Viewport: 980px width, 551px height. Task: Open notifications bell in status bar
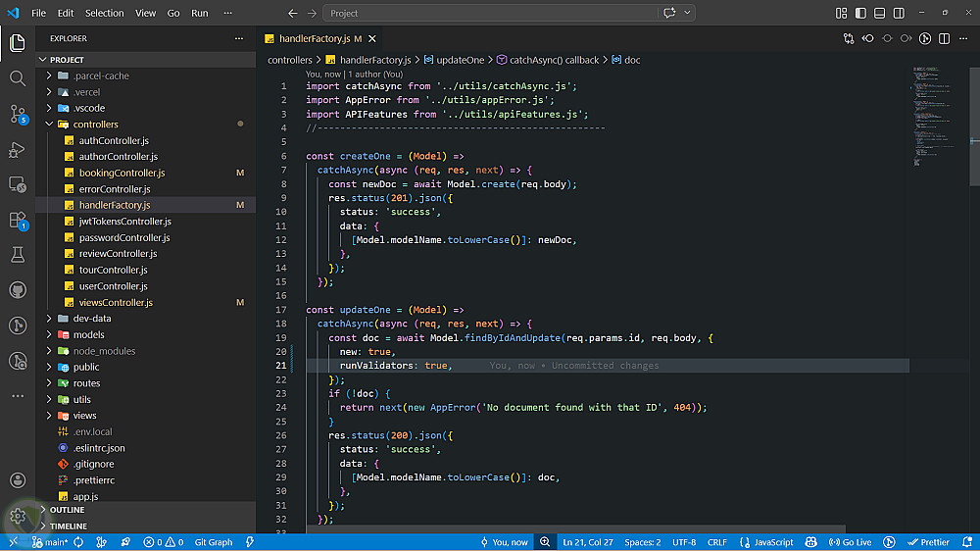click(x=966, y=542)
